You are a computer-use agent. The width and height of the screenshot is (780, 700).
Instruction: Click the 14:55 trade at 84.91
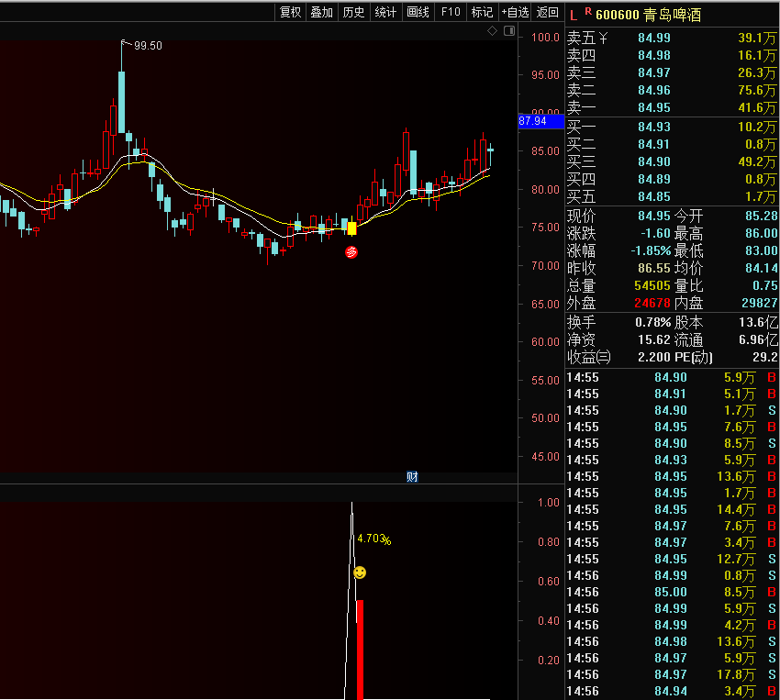click(672, 394)
